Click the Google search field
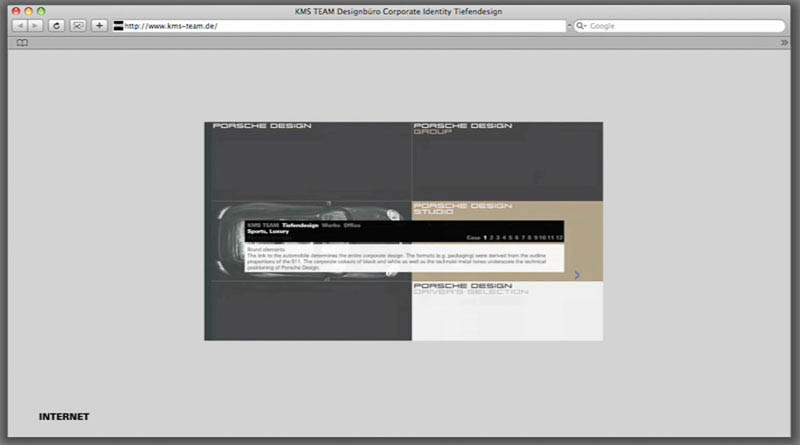This screenshot has width=800, height=445. coord(680,26)
